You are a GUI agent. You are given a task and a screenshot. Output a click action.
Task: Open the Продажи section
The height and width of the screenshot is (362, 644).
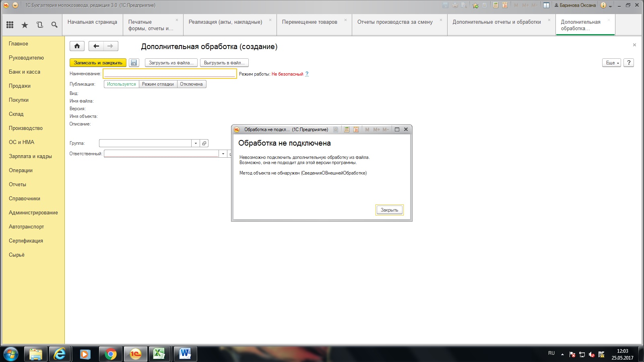(20, 86)
